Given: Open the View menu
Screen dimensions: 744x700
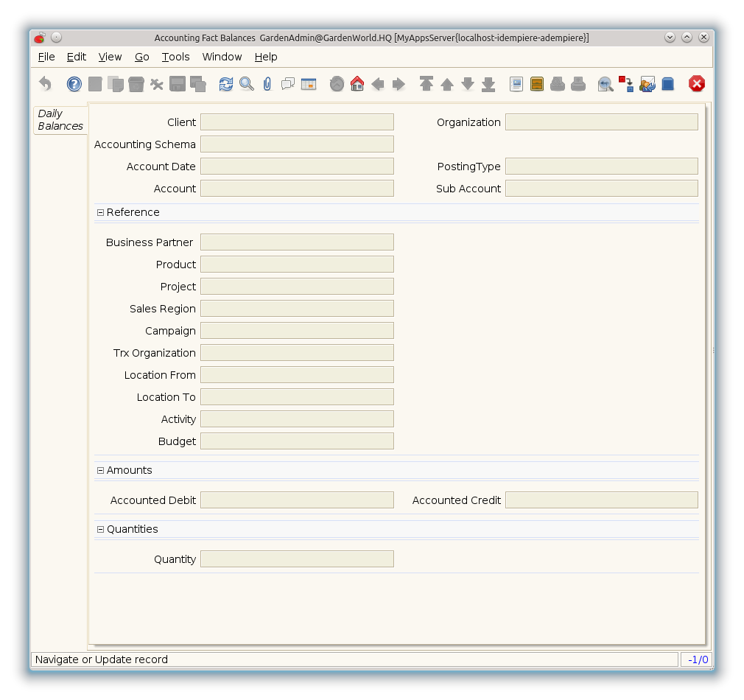Looking at the screenshot, I should click(x=110, y=57).
